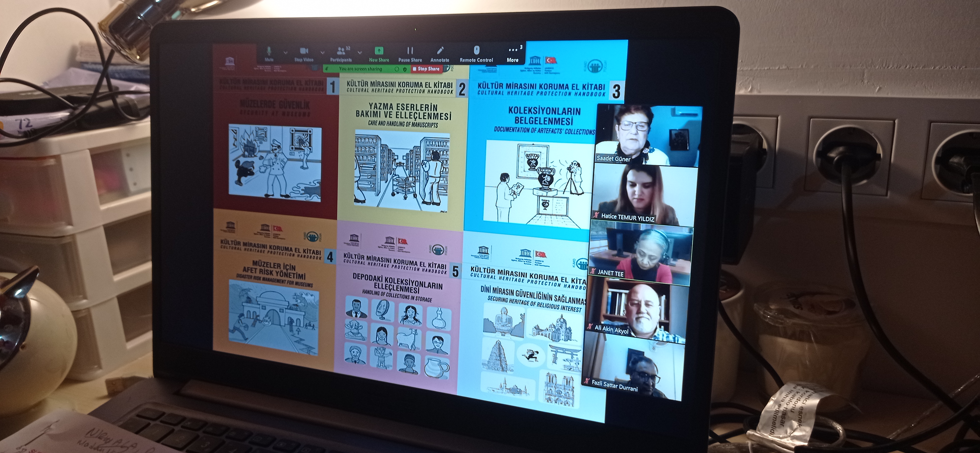Click the shield icon in sharing bar
This screenshot has width=980, height=453.
click(x=405, y=69)
